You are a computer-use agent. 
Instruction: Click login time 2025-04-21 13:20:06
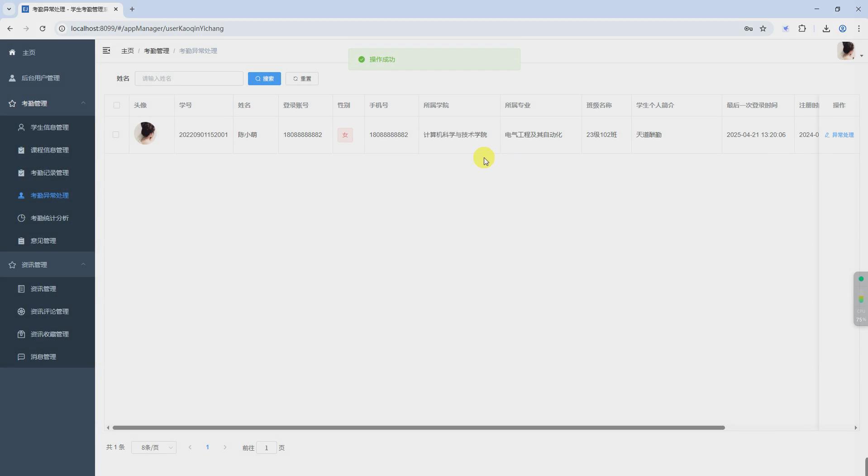pyautogui.click(x=756, y=134)
